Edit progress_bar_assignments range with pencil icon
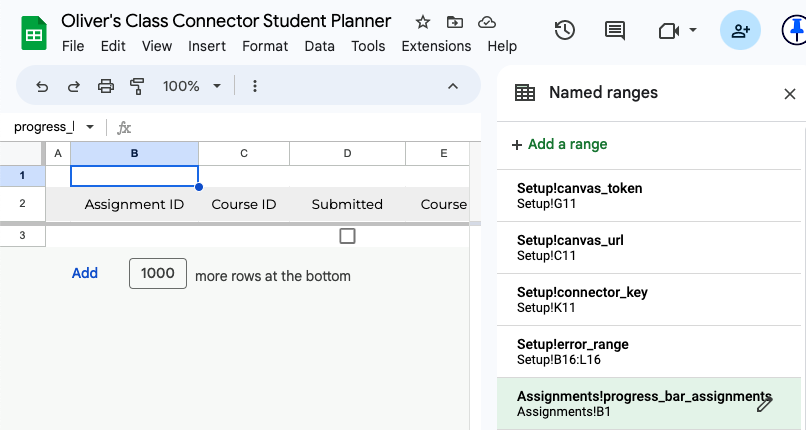Image resolution: width=806 pixels, height=430 pixels. pos(764,404)
